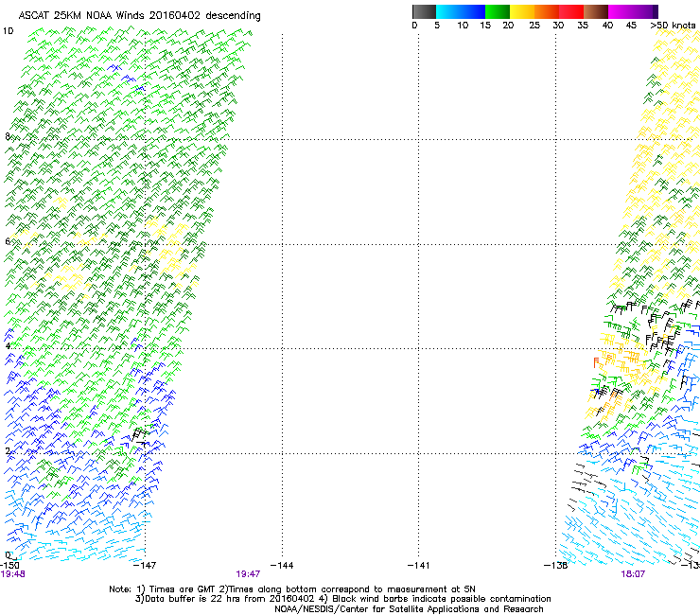
Task: Click the purple swath time '19:48'
Action: pyautogui.click(x=12, y=574)
